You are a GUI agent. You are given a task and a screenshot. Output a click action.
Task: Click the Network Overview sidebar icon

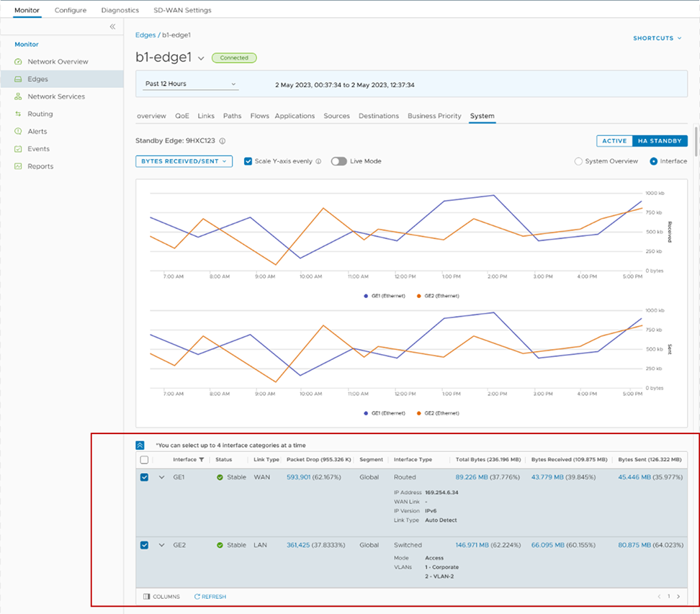[19, 62]
